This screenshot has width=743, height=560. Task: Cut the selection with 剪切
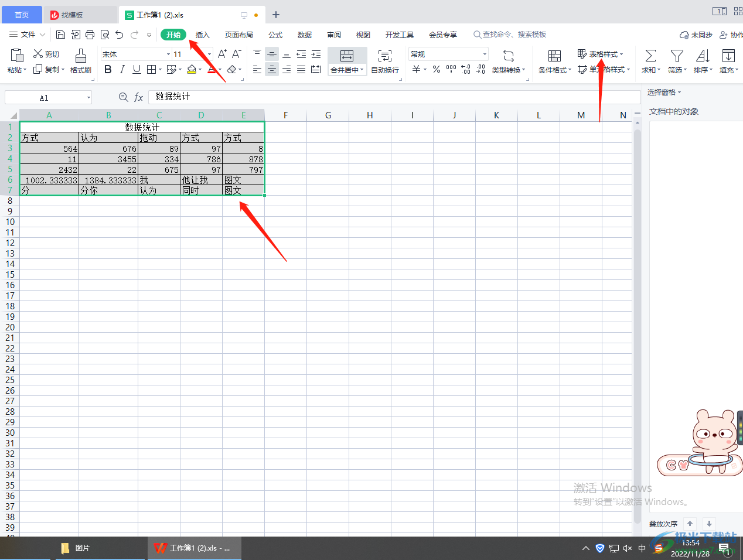(x=46, y=54)
